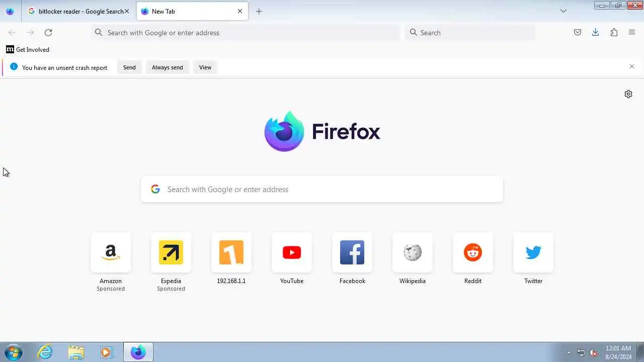Click Firefox taskbar button
644x362 pixels.
tap(138, 352)
